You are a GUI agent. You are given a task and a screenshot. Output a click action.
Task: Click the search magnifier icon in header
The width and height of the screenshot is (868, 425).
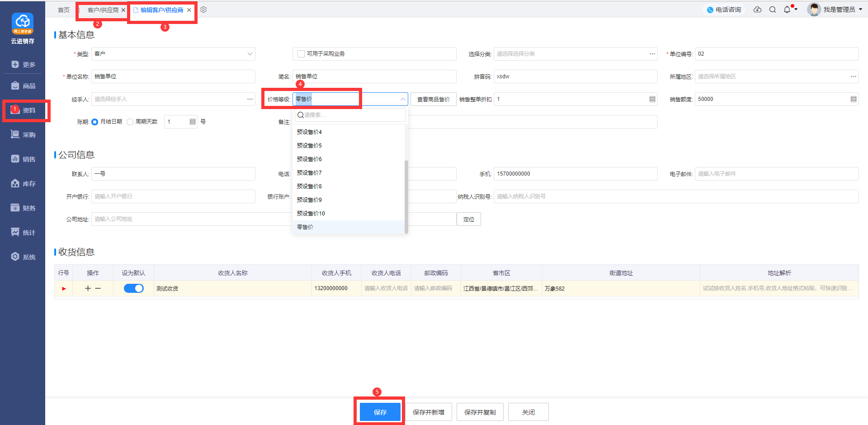[773, 10]
